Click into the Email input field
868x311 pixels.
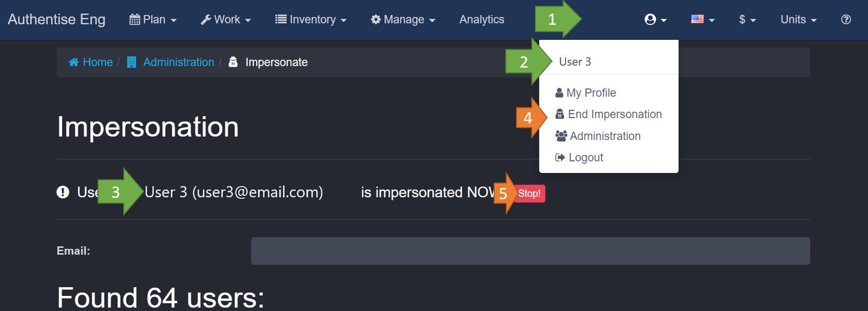click(530, 251)
